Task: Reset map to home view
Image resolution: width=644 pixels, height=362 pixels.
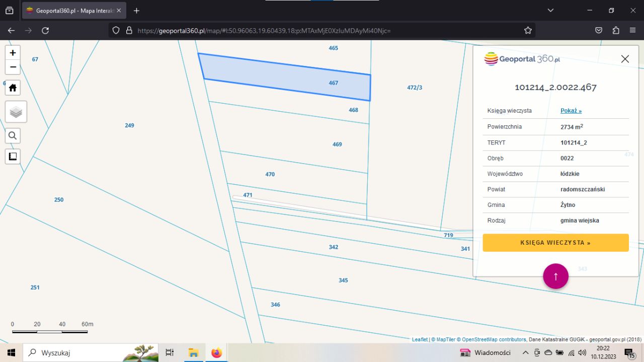Action: point(13,88)
